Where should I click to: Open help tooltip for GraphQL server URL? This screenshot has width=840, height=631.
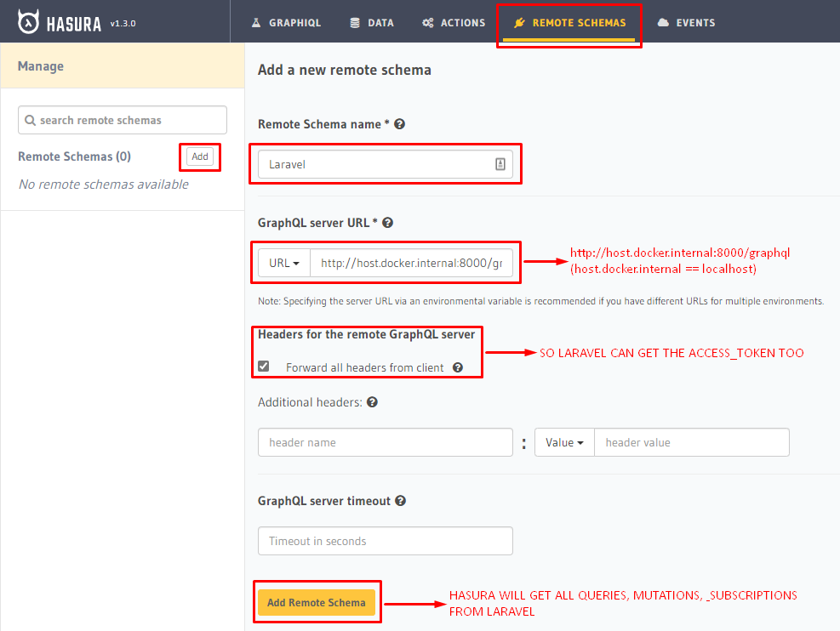click(x=388, y=223)
